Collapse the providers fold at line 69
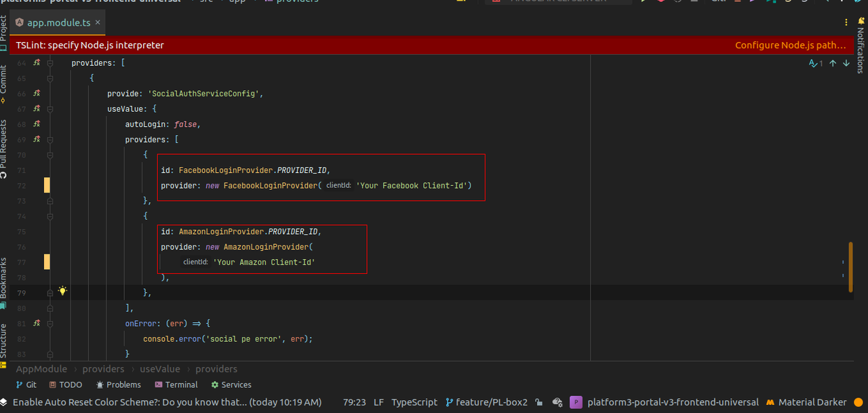Screen dimensions: 868x413 point(50,140)
